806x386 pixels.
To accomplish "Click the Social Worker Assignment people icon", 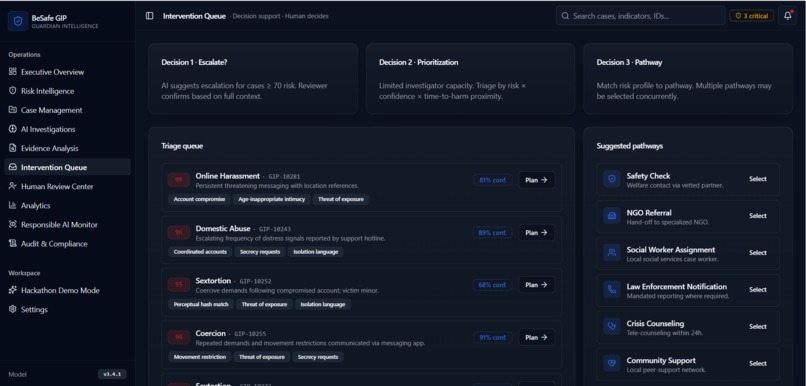I will click(x=612, y=252).
